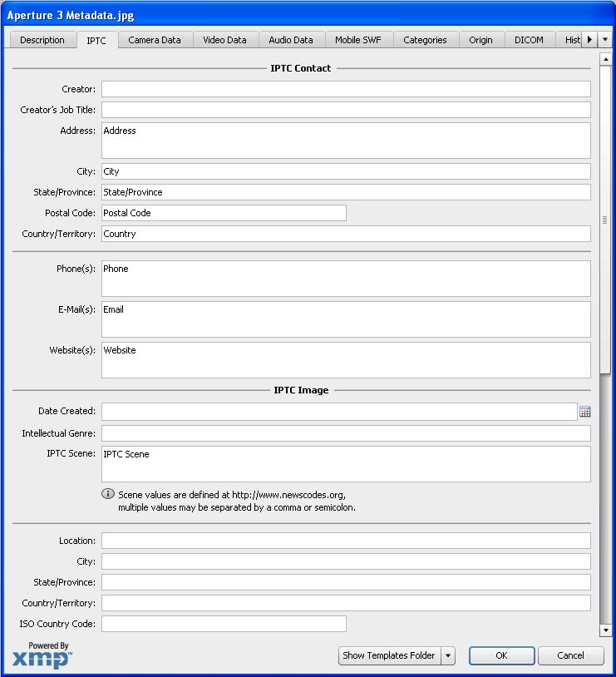Open the Show Templates Folder dropdown arrow
The width and height of the screenshot is (616, 677).
pyautogui.click(x=448, y=655)
